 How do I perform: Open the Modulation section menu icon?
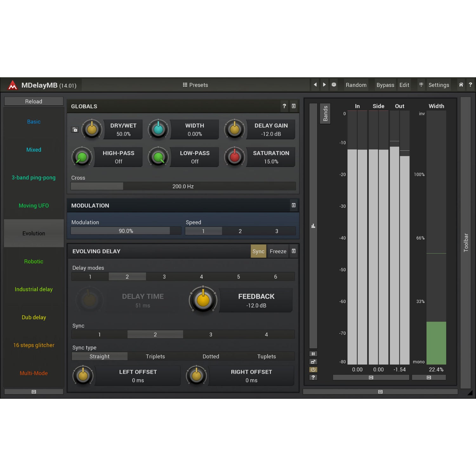coord(294,205)
